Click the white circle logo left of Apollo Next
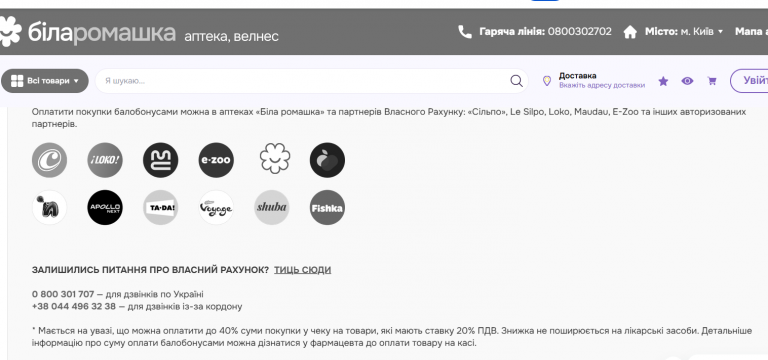Screen dimensions: 768x360 49,208
